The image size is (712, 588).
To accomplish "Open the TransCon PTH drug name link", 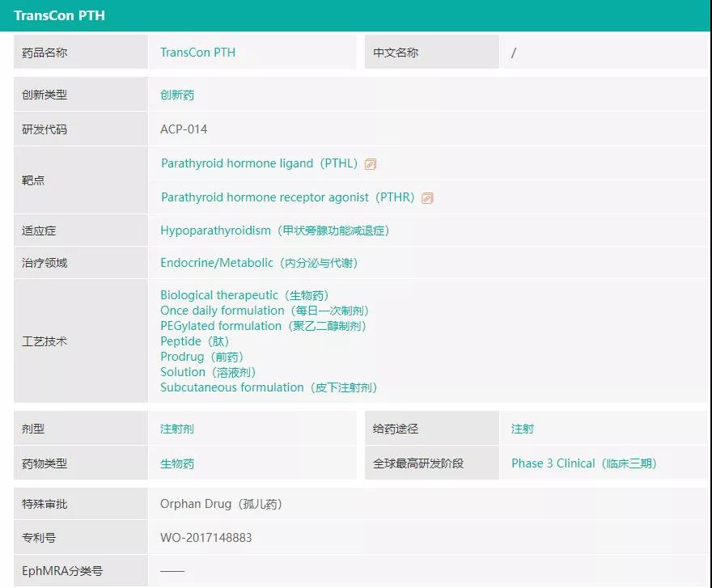I will 198,53.
